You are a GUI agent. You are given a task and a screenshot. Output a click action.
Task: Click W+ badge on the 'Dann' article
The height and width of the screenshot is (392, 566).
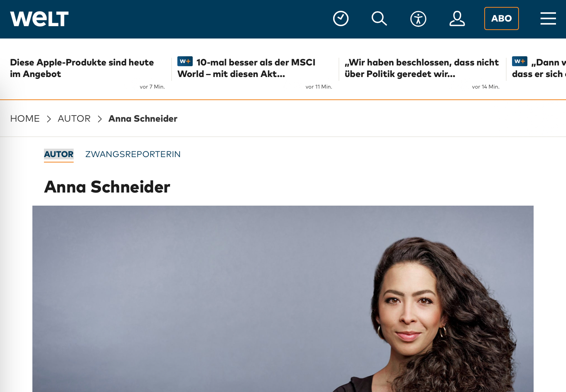tap(520, 61)
